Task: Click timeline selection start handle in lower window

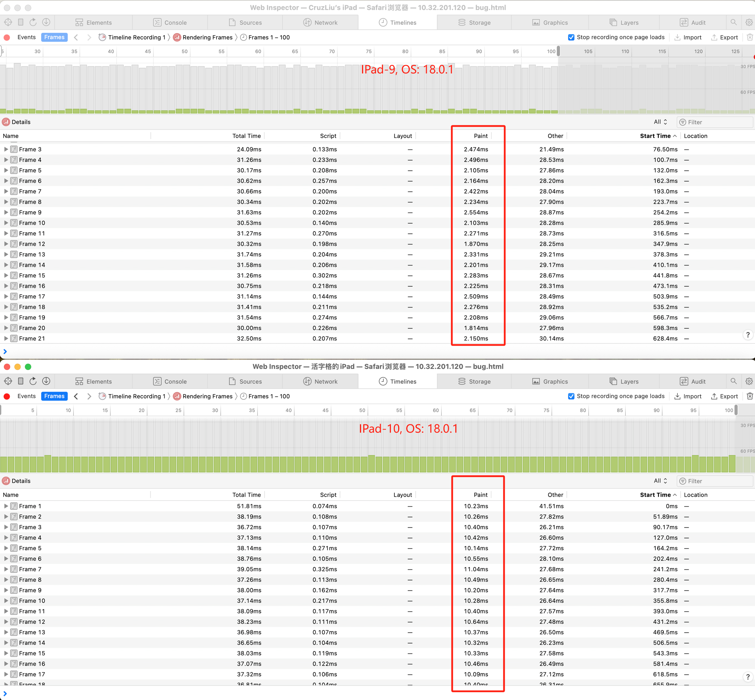Action: 1,410
